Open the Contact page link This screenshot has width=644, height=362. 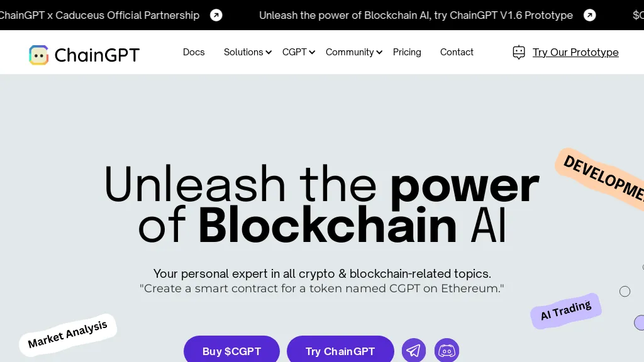click(457, 52)
